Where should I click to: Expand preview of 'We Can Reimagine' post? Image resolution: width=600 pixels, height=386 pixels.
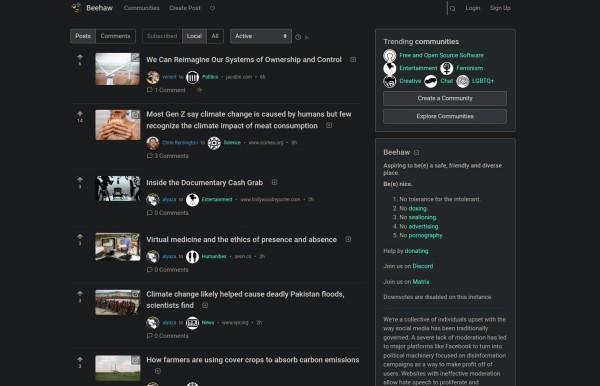click(353, 60)
